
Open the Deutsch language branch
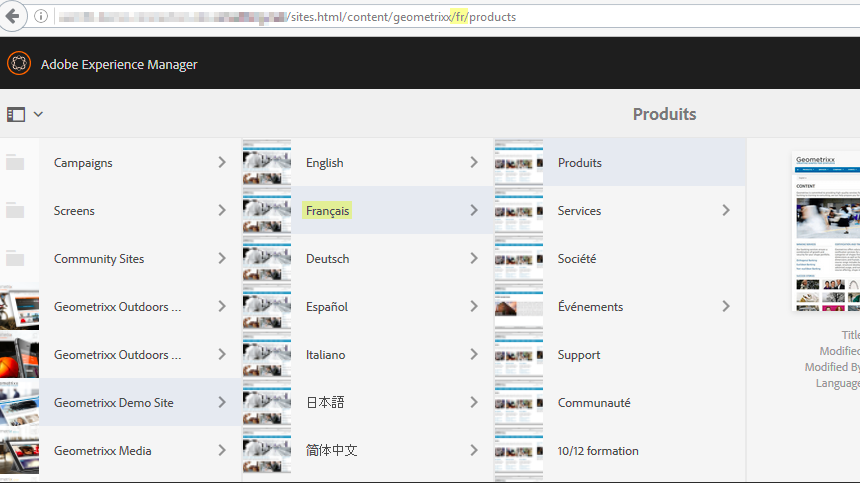pos(327,259)
